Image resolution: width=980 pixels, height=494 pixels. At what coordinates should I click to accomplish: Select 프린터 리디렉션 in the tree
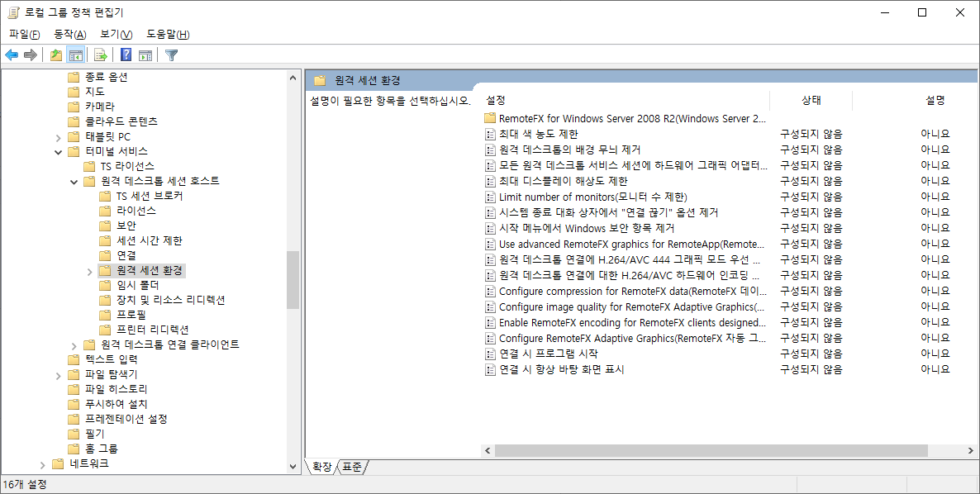click(x=153, y=330)
